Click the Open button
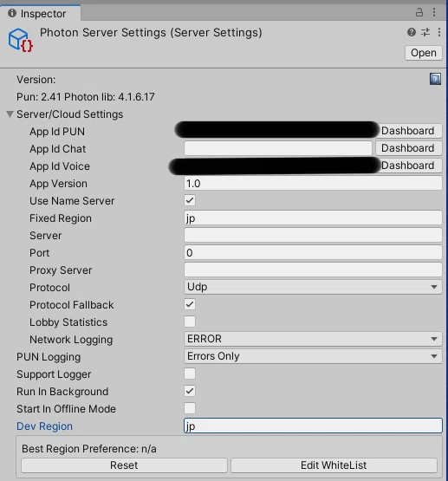448x481 pixels. (x=424, y=53)
